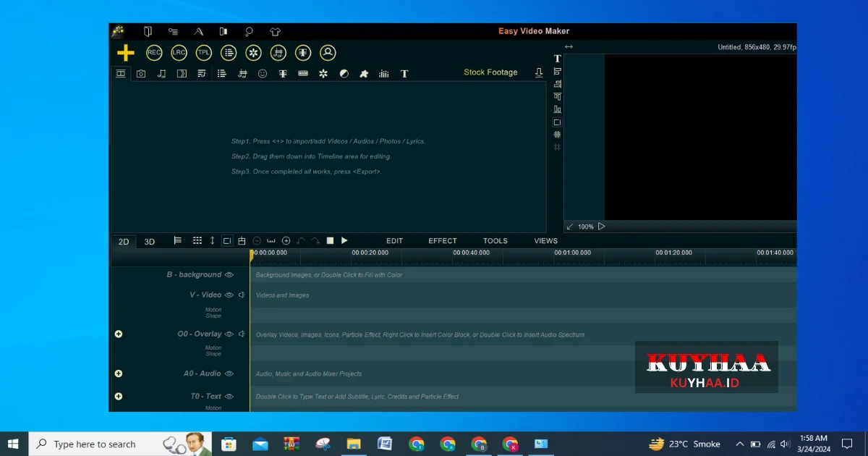Click the Stock Footage link
Image resolution: width=868 pixels, height=456 pixels.
[x=490, y=72]
